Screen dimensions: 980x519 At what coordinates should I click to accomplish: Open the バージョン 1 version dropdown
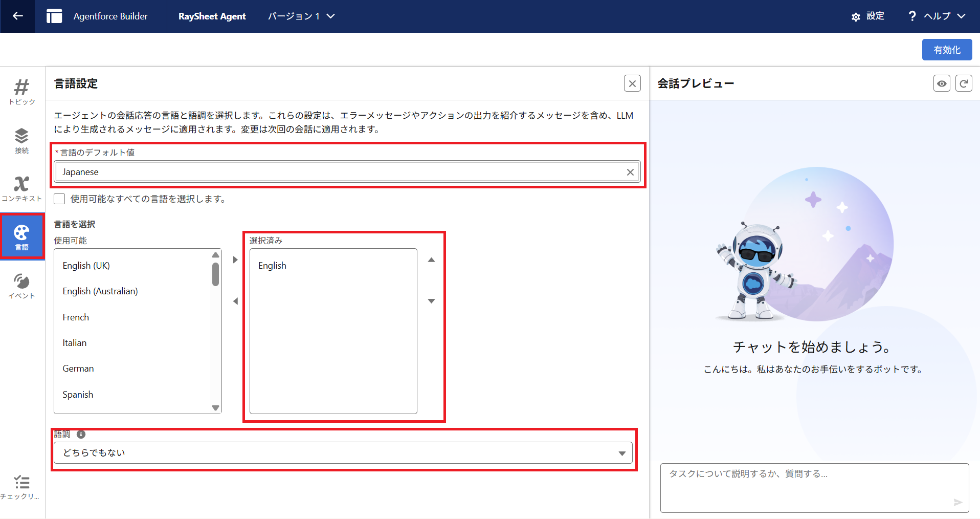[301, 16]
